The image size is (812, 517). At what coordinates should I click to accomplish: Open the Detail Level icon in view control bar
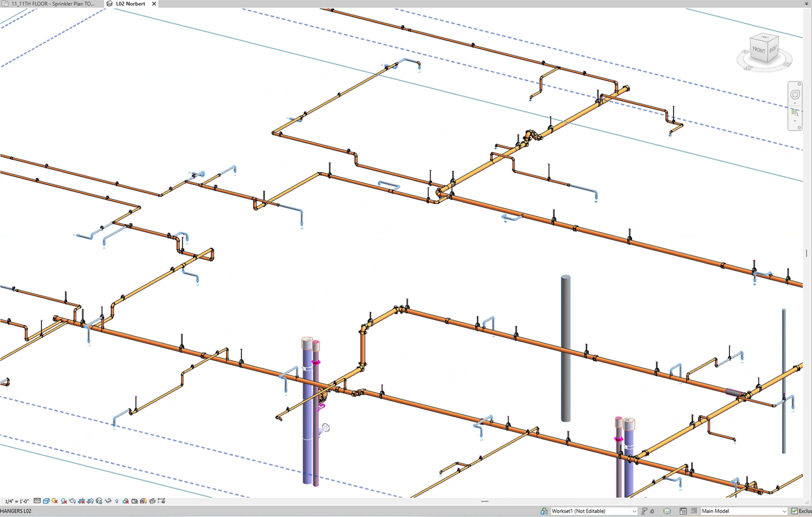tap(37, 501)
